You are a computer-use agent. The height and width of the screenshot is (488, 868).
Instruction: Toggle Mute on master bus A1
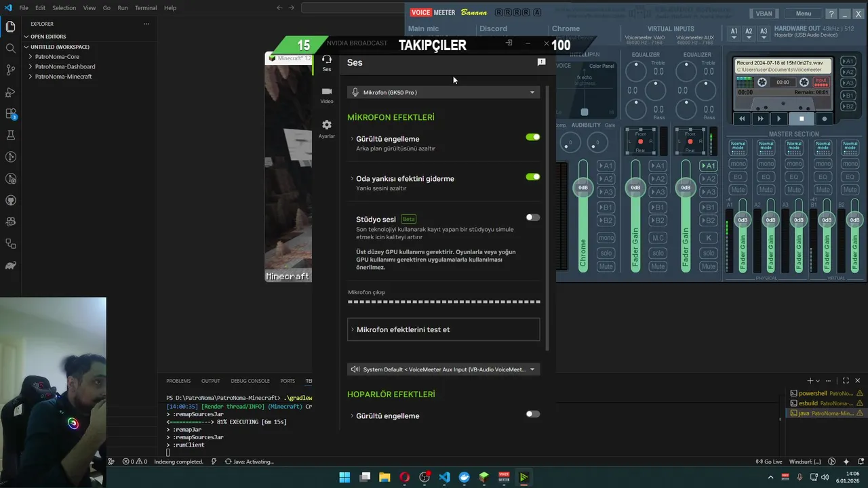tap(738, 190)
